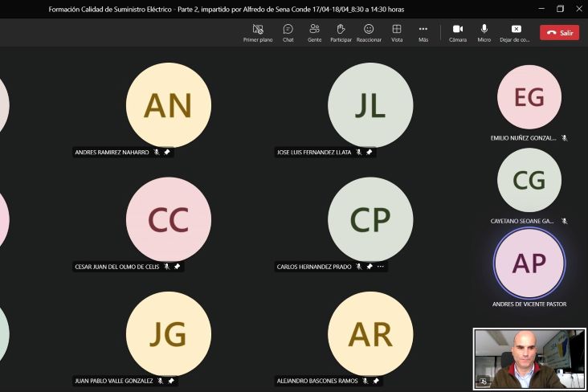The width and height of the screenshot is (588, 392).
Task: Click the name ANDRES RAMIREZ NAHARRO
Action: [x=112, y=152]
